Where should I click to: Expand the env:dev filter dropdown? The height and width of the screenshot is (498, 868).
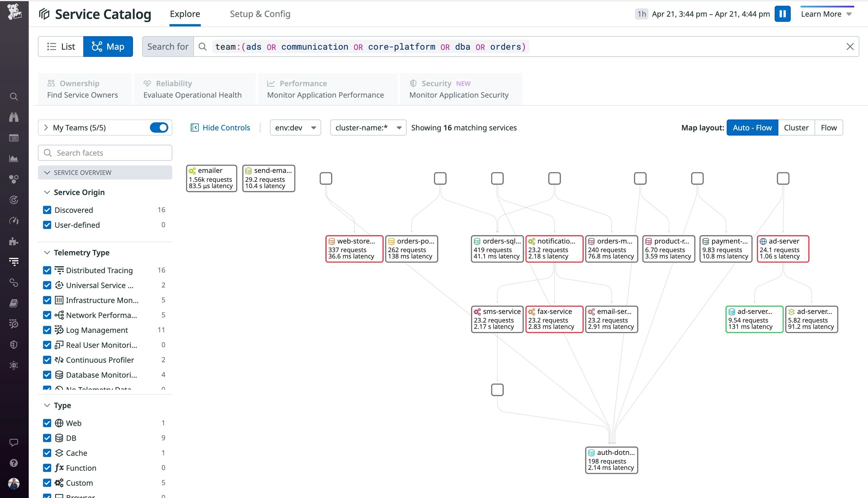295,127
